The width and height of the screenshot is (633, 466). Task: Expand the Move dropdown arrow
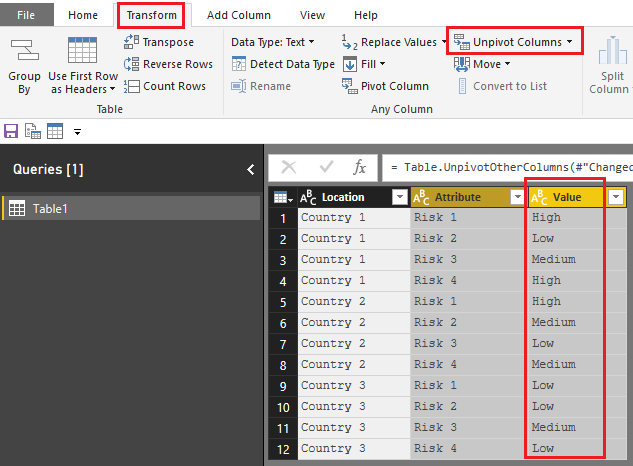[507, 64]
